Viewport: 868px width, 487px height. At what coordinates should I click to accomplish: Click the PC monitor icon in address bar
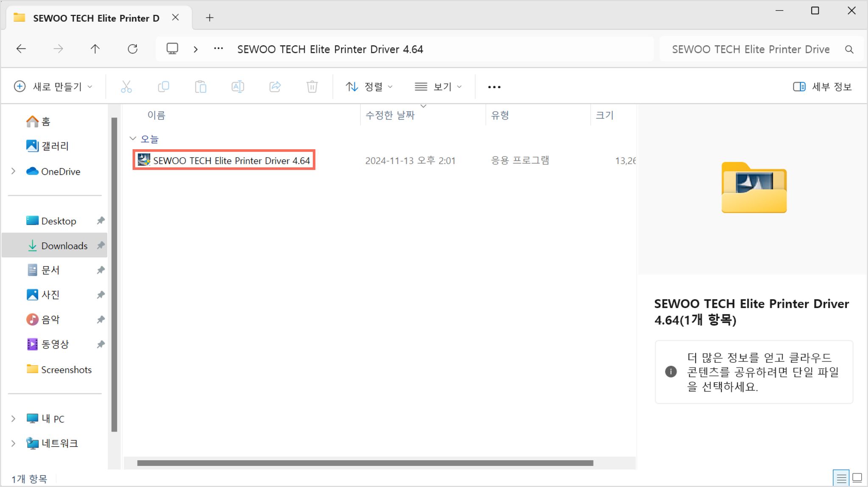pyautogui.click(x=172, y=49)
